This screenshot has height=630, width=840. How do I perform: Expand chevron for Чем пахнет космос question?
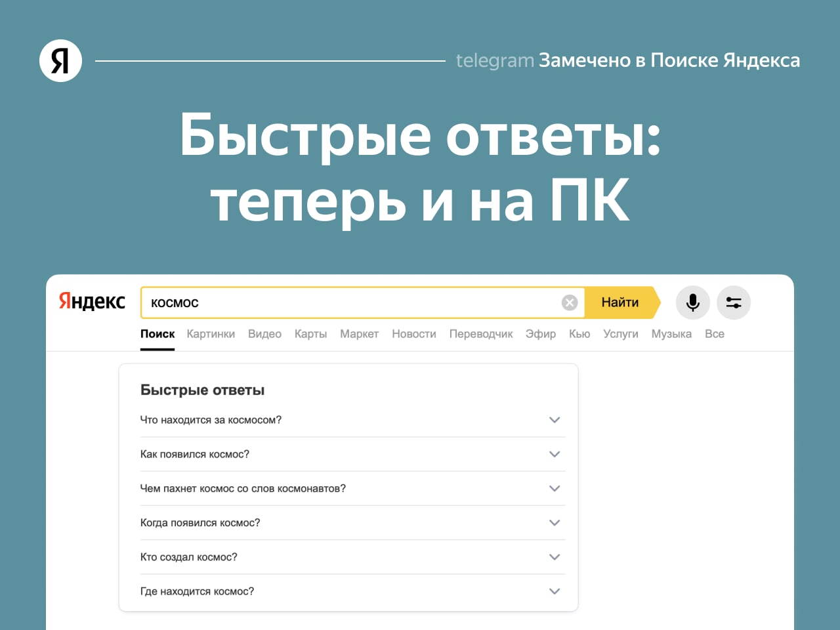click(x=555, y=488)
